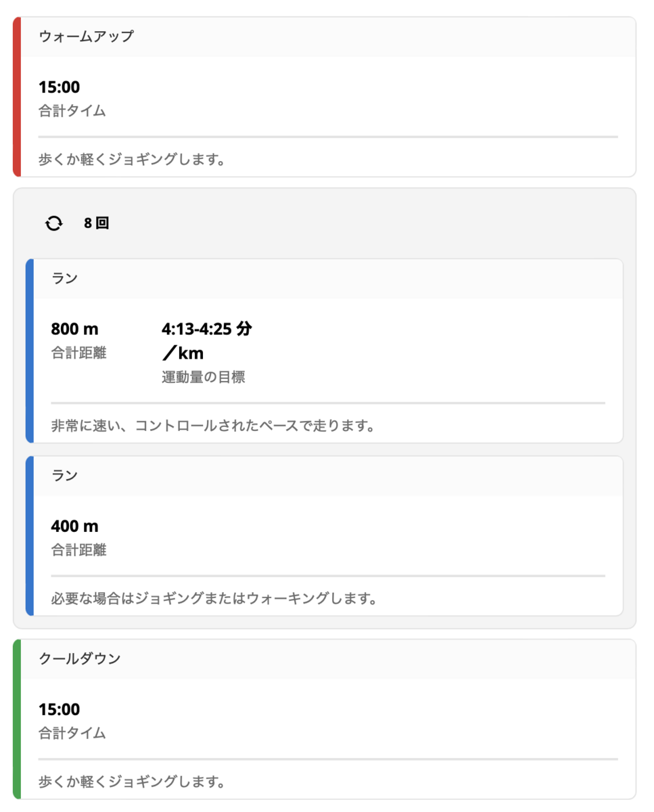Screen dimensions: 654x812
Task: Click the green cool-down color bar
Action: 17,719
